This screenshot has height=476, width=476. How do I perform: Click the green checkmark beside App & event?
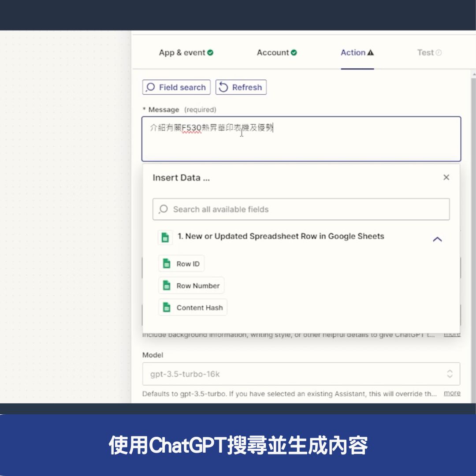(x=210, y=52)
